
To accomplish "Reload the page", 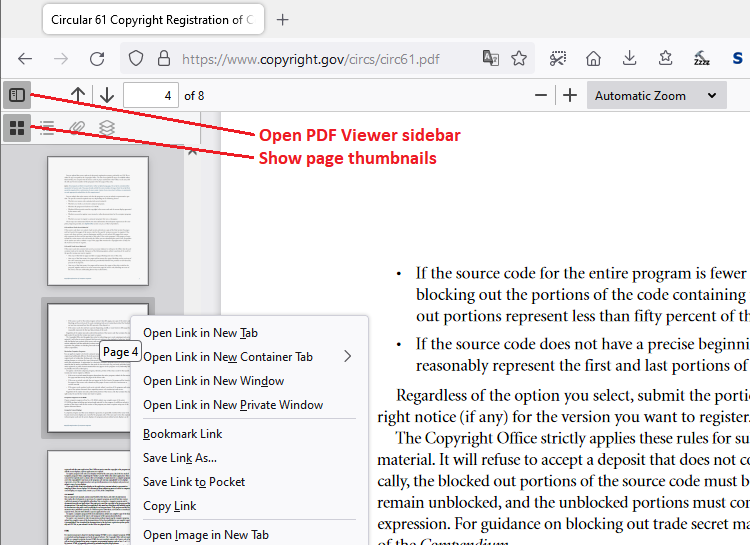I will coord(97,59).
